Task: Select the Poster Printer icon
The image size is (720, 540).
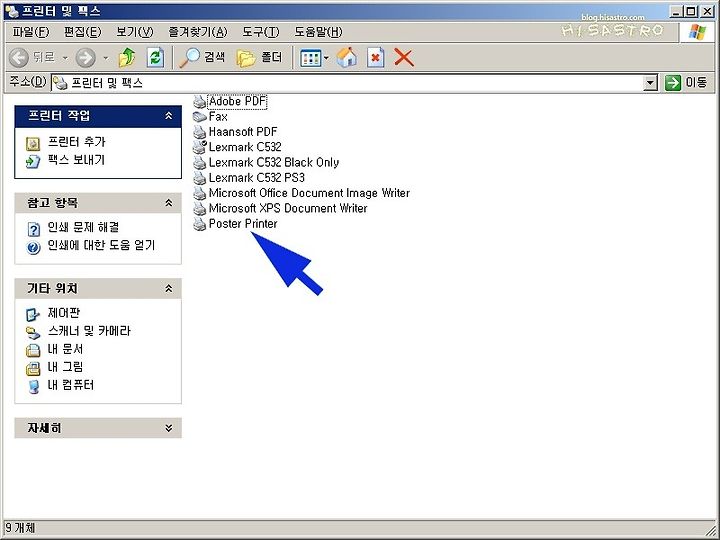Action: coord(200,224)
